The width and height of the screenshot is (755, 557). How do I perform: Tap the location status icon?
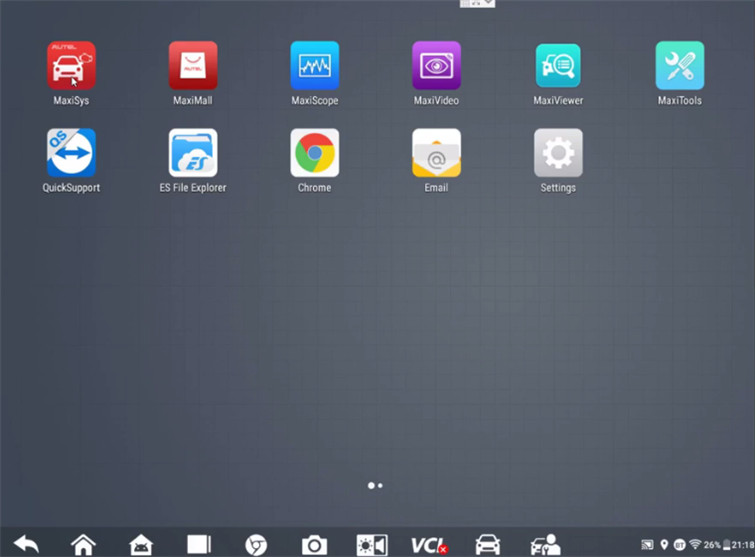pos(664,545)
